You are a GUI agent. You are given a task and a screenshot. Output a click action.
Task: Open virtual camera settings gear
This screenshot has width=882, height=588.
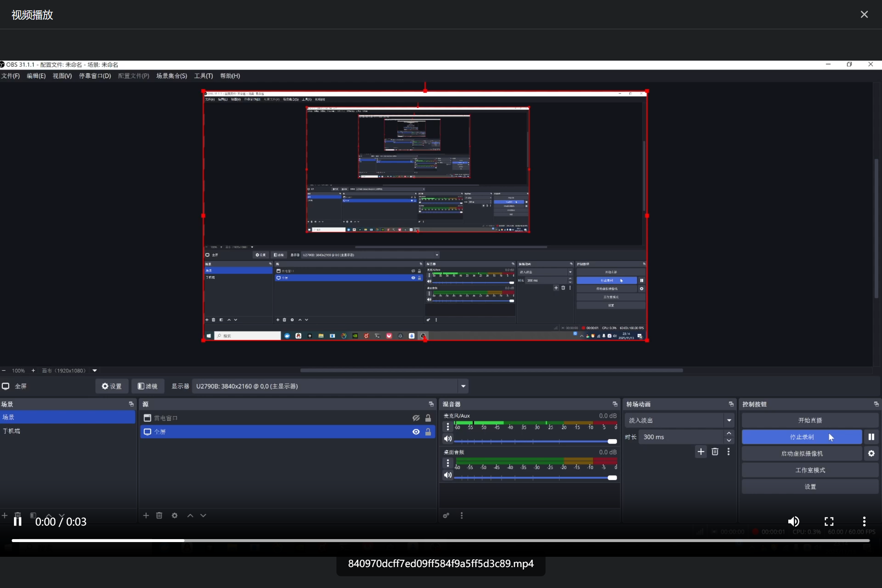click(x=871, y=453)
